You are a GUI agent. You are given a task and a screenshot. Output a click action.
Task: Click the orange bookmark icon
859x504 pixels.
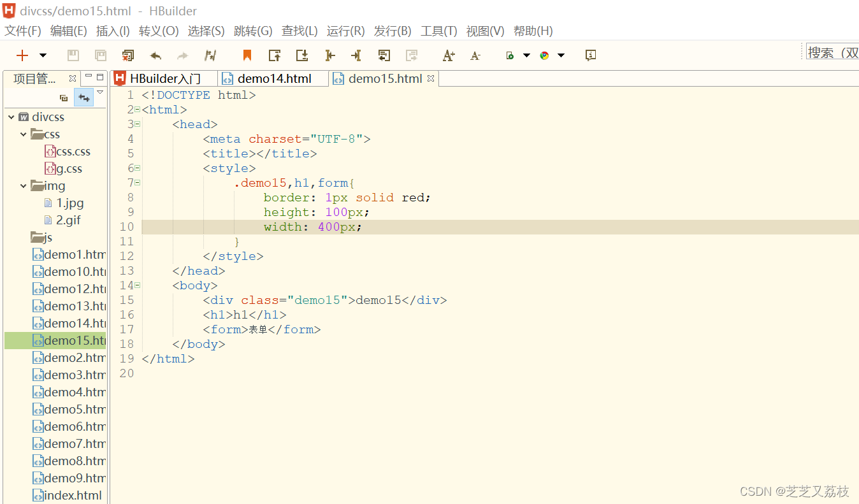tap(247, 55)
